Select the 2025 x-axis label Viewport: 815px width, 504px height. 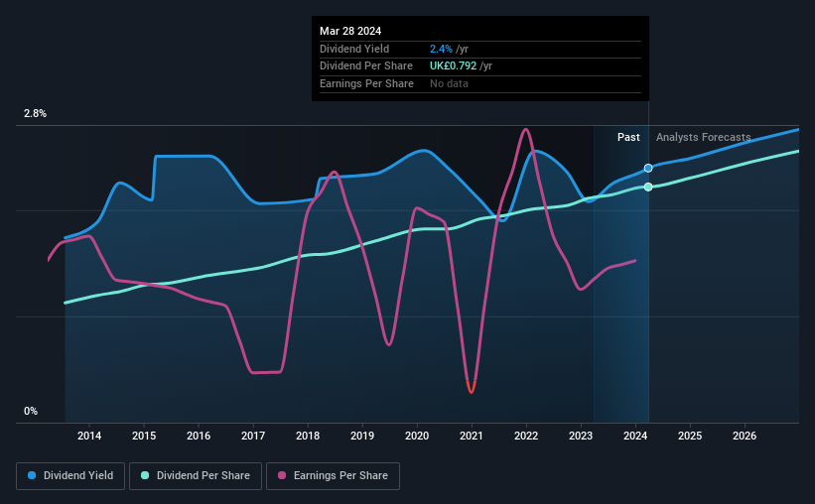coord(690,436)
